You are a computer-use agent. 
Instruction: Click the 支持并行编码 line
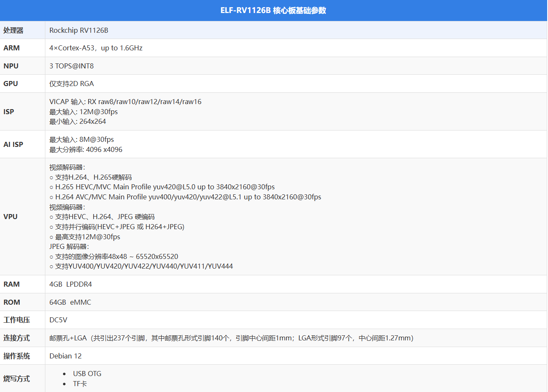(x=117, y=227)
